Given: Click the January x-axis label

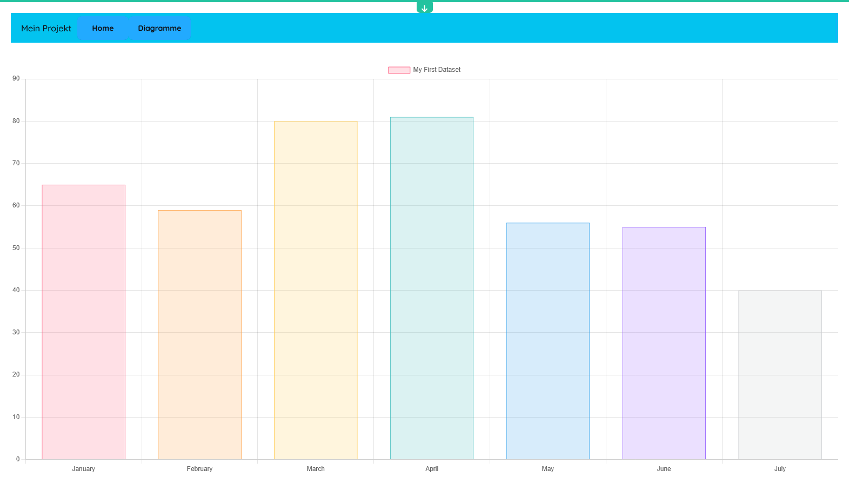Looking at the screenshot, I should pos(84,469).
